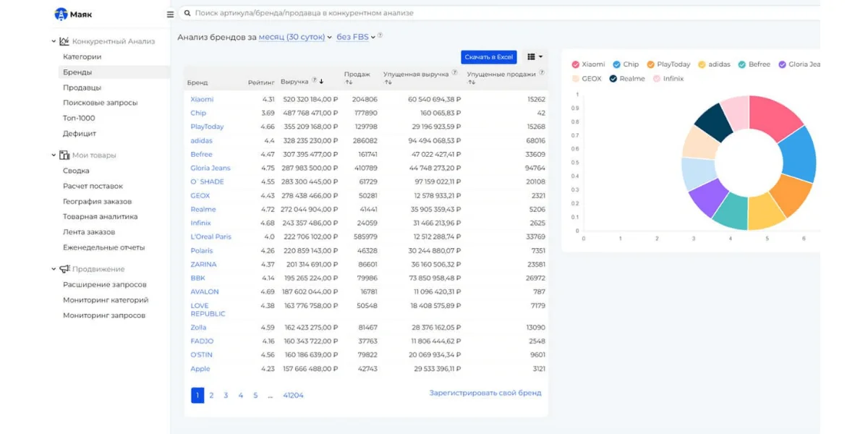The height and width of the screenshot is (434, 868).
Task: Click help icon beside Упущенные продажи header
Action: coord(542,72)
